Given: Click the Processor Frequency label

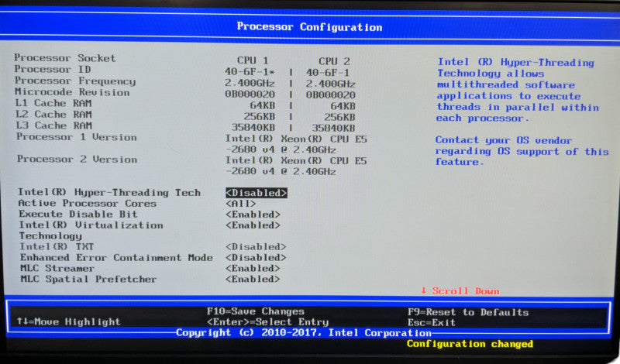Looking at the screenshot, I should 75,81.
